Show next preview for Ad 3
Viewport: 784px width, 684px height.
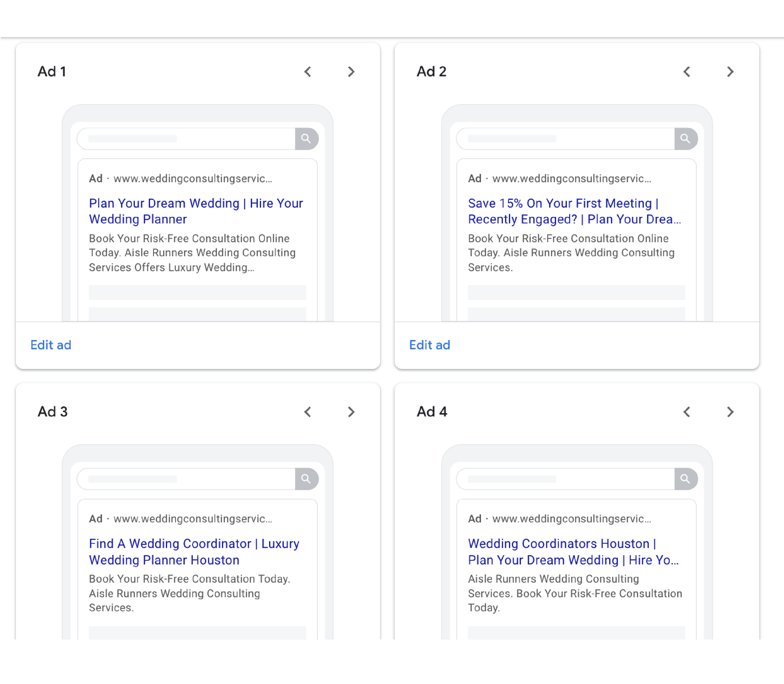tap(351, 411)
